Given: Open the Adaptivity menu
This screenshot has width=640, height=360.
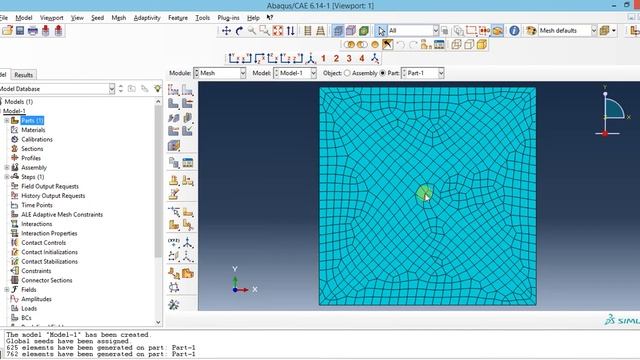Looking at the screenshot, I should [x=147, y=18].
